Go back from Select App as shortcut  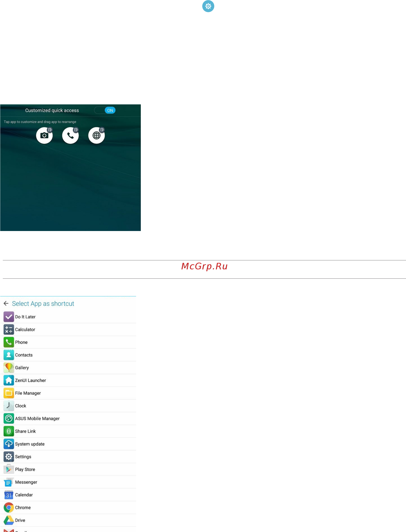pyautogui.click(x=6, y=303)
